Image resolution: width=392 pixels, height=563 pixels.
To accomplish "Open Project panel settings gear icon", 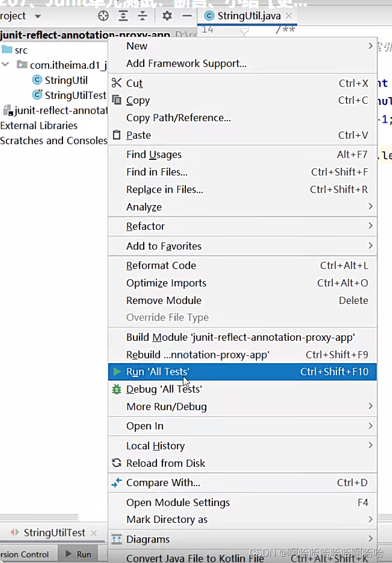I will [167, 16].
